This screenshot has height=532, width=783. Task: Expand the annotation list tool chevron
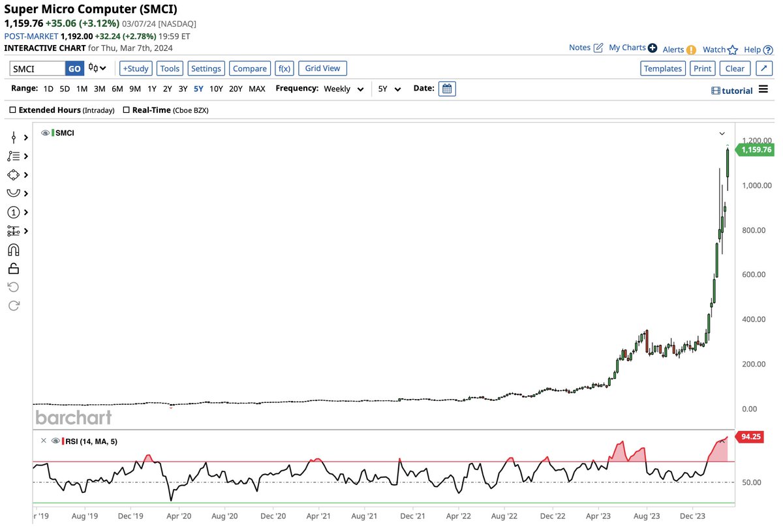coord(25,156)
